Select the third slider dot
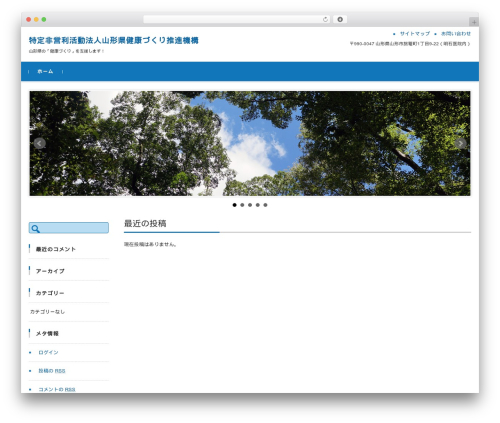 click(x=250, y=205)
